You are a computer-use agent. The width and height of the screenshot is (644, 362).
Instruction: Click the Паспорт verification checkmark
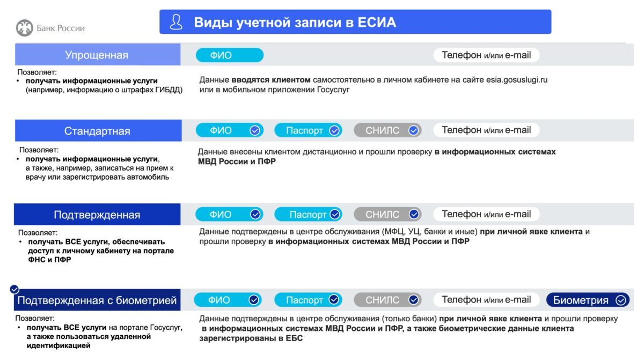(x=335, y=130)
